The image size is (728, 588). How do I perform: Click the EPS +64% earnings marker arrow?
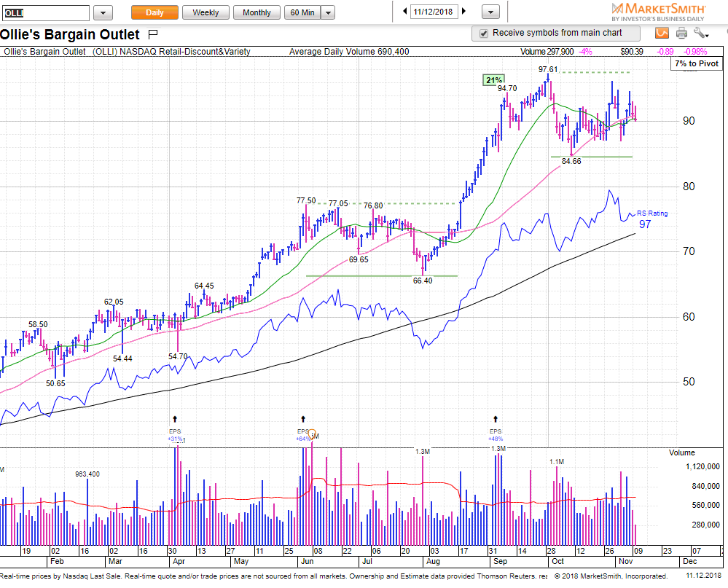(x=303, y=420)
